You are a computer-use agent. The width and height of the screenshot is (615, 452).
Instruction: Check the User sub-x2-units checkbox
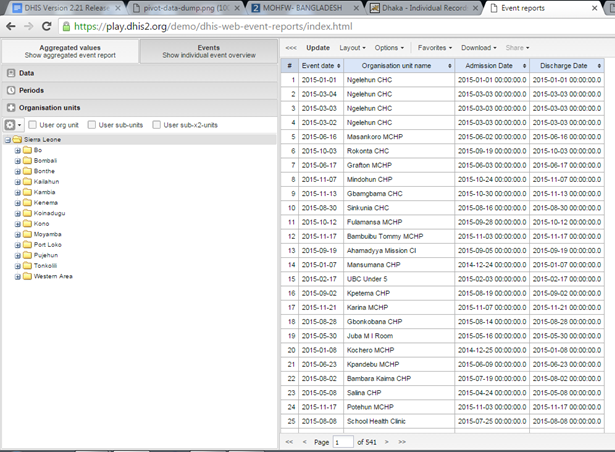[157, 125]
